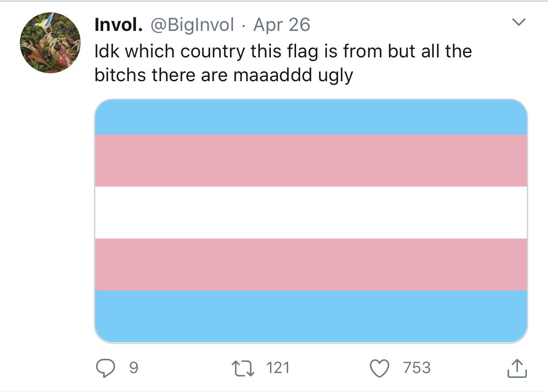Image resolution: width=548 pixels, height=392 pixels.
Task: Click the retweet count 121
Action: pyautogui.click(x=277, y=368)
